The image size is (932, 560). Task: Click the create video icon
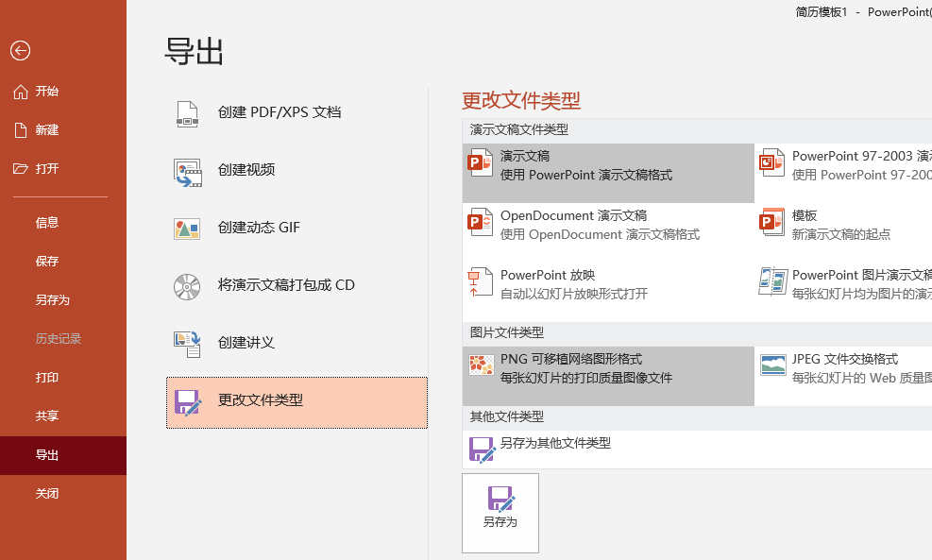[x=187, y=173]
